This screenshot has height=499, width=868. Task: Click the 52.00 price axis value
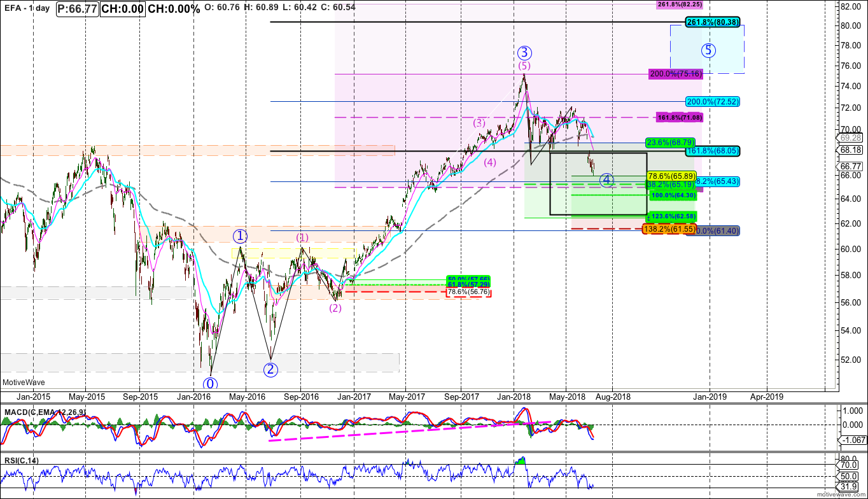[x=850, y=359]
